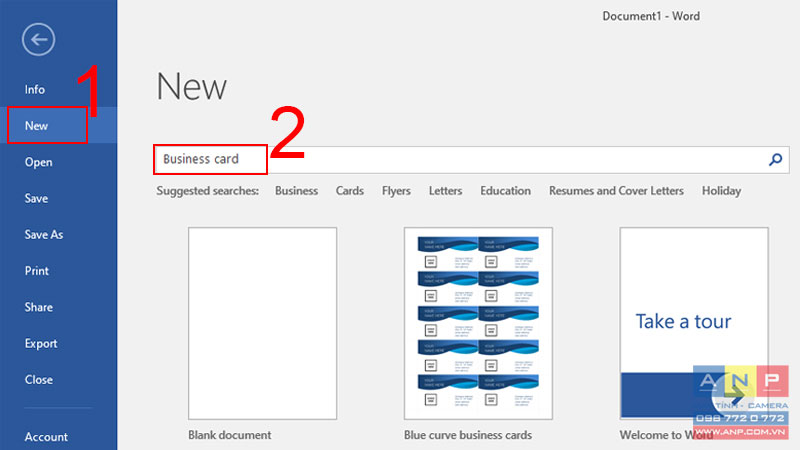This screenshot has height=450, width=800.
Task: Open the Info section
Action: click(x=35, y=89)
